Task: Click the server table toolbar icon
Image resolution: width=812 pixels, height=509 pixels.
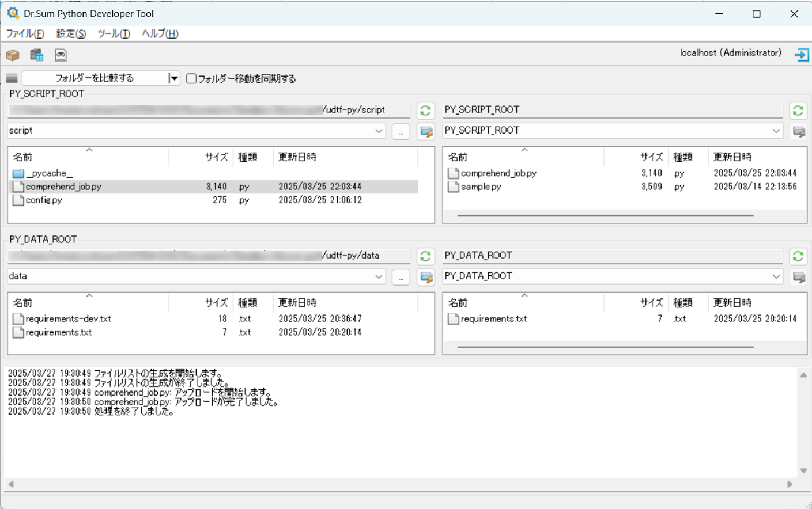Action: (x=37, y=55)
